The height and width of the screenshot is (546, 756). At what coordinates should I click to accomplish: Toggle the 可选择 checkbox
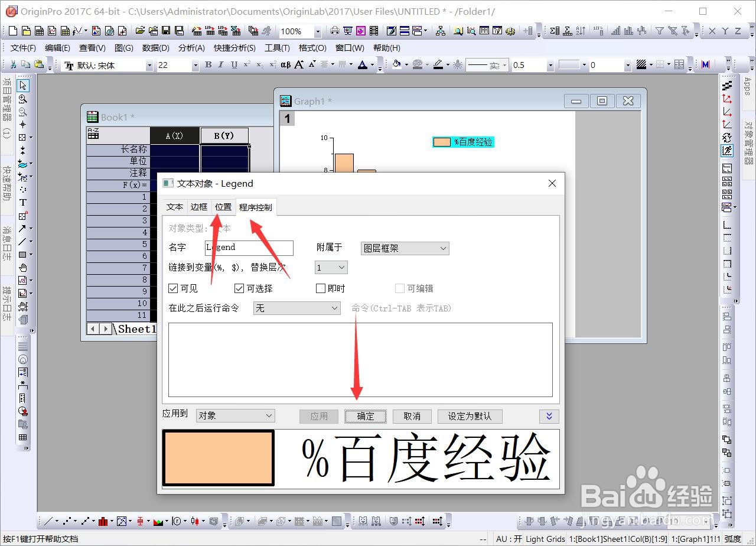[239, 288]
